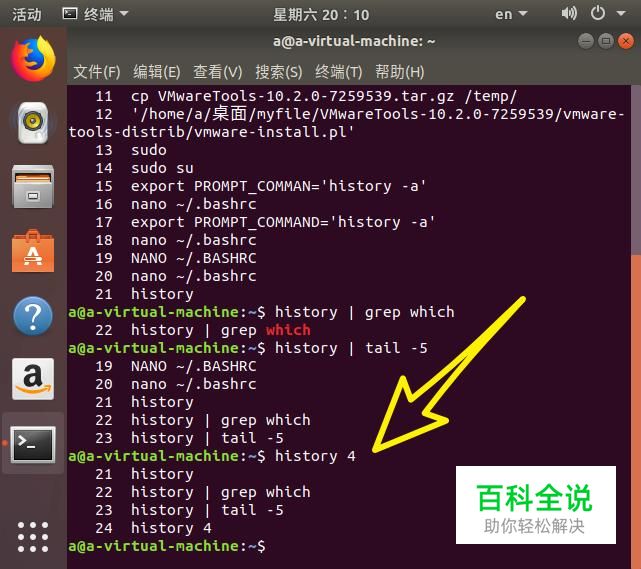The width and height of the screenshot is (641, 569).
Task: Open the 终端(T) menu
Action: [338, 72]
